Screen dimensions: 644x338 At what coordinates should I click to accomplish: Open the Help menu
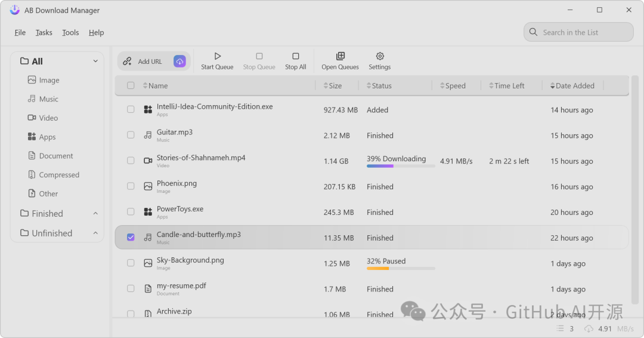96,32
